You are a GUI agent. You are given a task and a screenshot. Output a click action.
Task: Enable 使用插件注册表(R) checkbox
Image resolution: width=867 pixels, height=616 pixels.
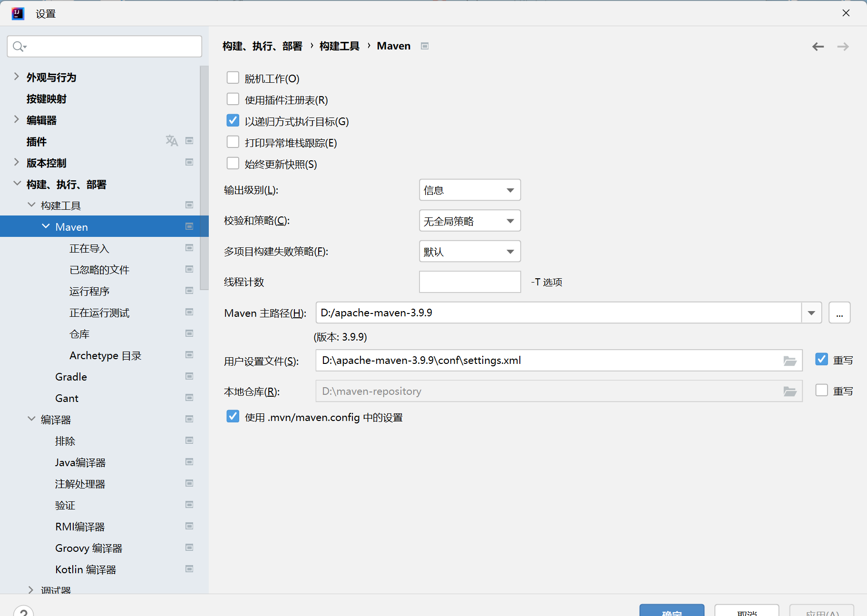click(x=233, y=99)
